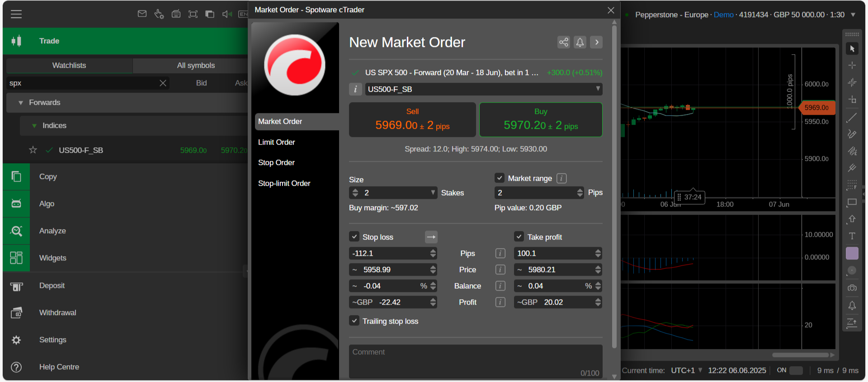Select the Fibonacci drawing tool
This screenshot has width=868, height=382.
tap(852, 185)
